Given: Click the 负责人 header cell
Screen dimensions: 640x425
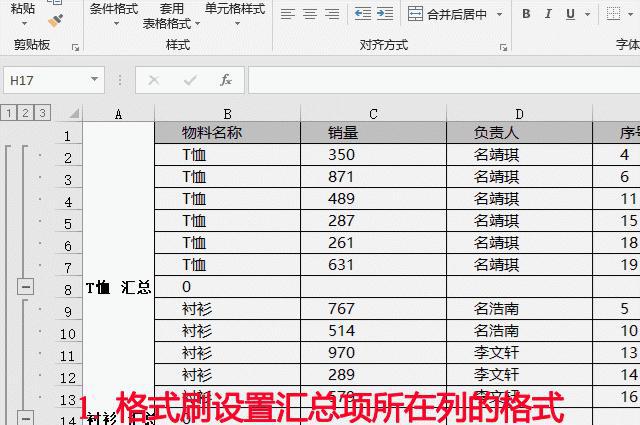Looking at the screenshot, I should coord(519,133).
